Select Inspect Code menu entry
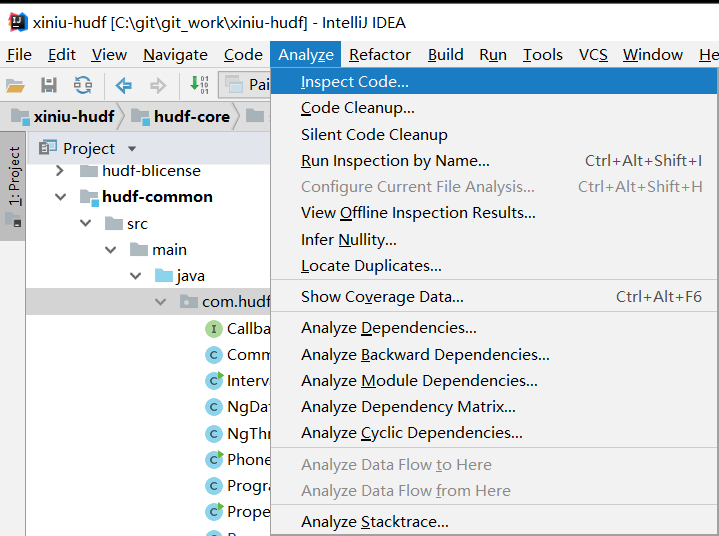Screen dimensions: 719x536 tap(354, 82)
